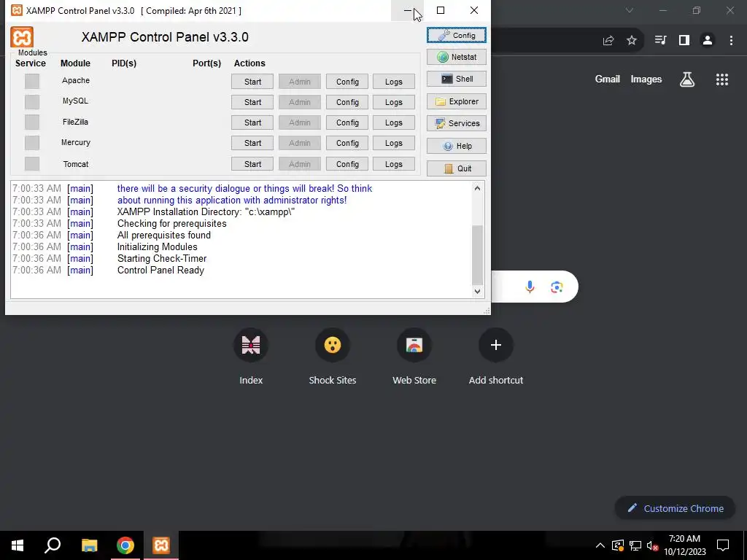
Task: Launch the Shell button
Action: [457, 79]
